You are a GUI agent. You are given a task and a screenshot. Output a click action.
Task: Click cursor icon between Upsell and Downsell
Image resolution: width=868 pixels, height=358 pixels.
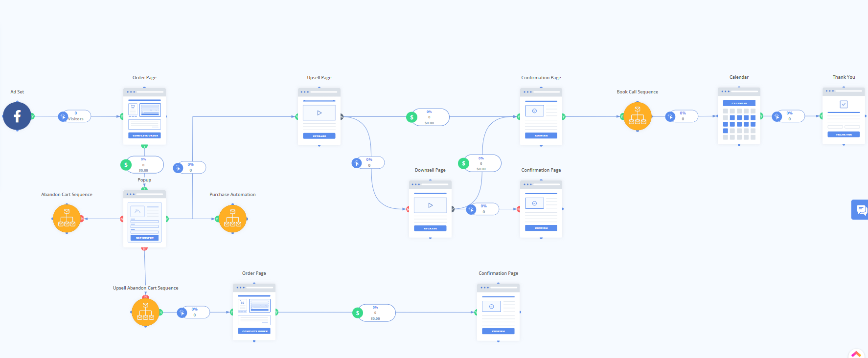coord(357,163)
